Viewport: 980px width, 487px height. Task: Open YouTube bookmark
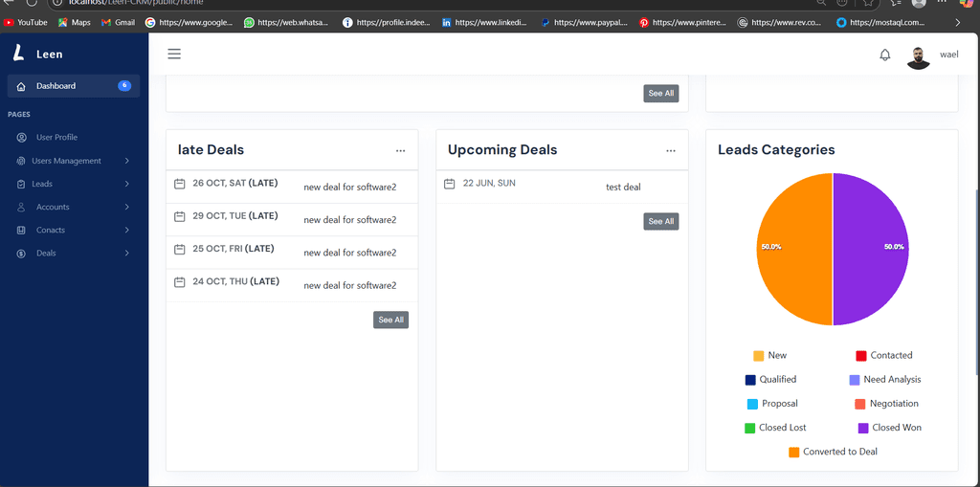tap(26, 23)
